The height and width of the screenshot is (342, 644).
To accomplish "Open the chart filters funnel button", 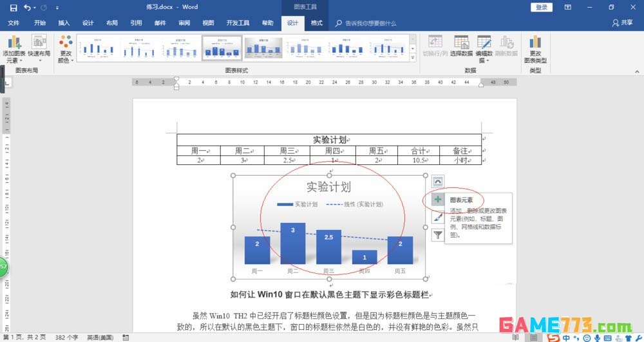I will (438, 235).
